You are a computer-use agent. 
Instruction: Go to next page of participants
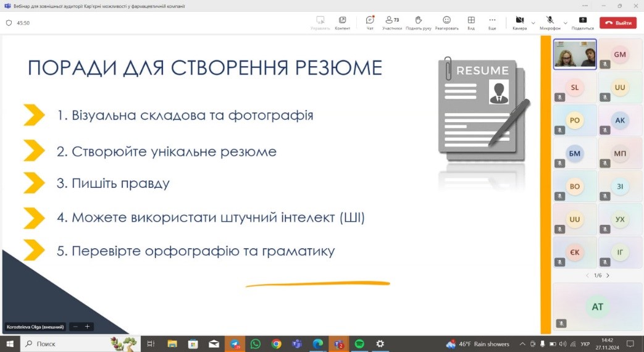pos(608,275)
